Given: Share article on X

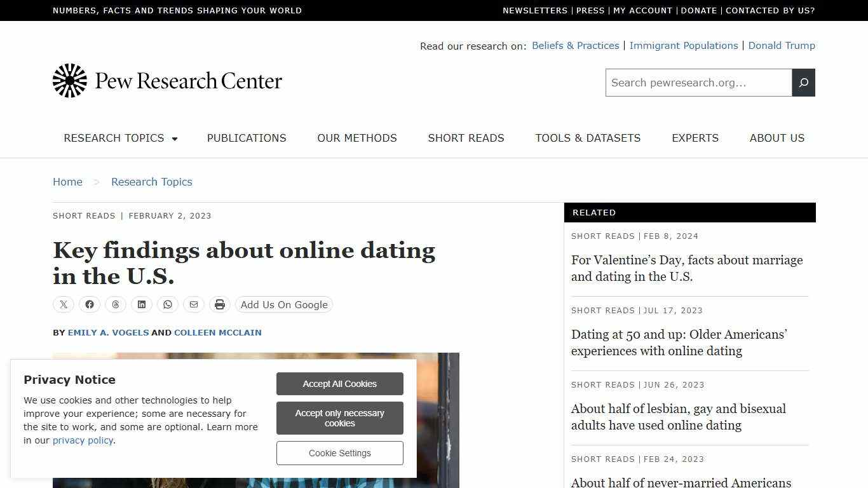Looking at the screenshot, I should click(63, 304).
